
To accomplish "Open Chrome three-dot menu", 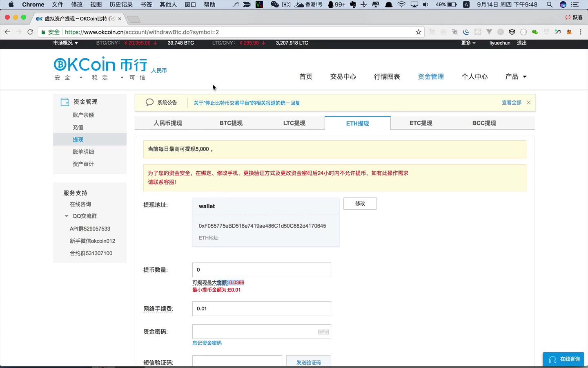I will point(581,32).
